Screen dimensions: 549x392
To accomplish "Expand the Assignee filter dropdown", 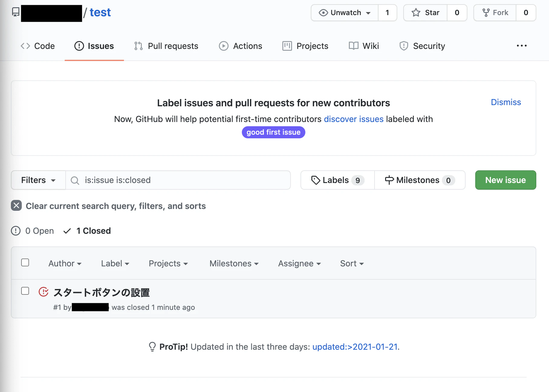I will pyautogui.click(x=299, y=263).
